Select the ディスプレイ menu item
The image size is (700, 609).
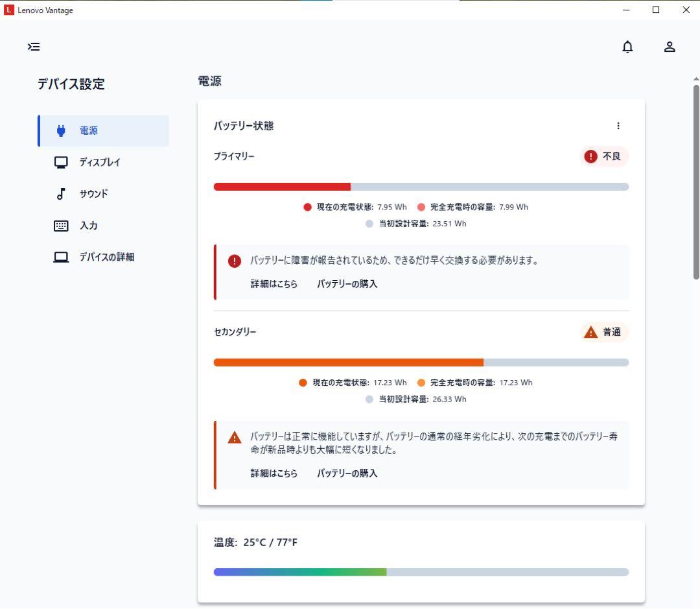tap(100, 162)
